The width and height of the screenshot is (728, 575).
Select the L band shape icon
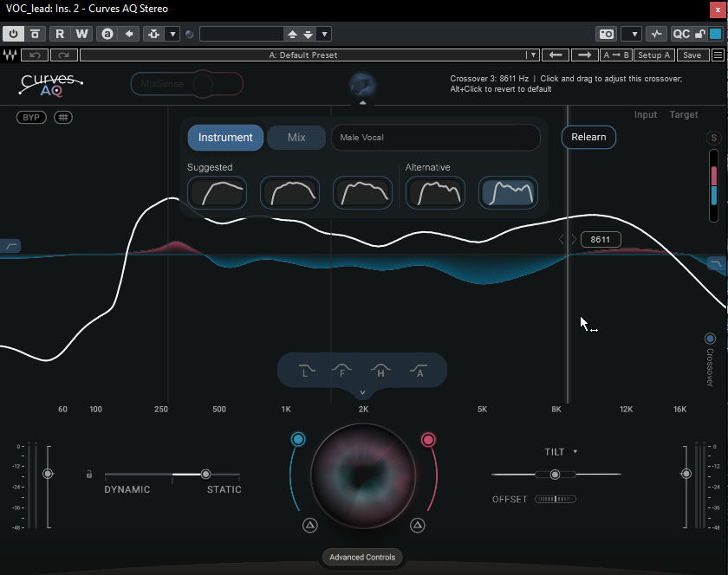click(306, 371)
